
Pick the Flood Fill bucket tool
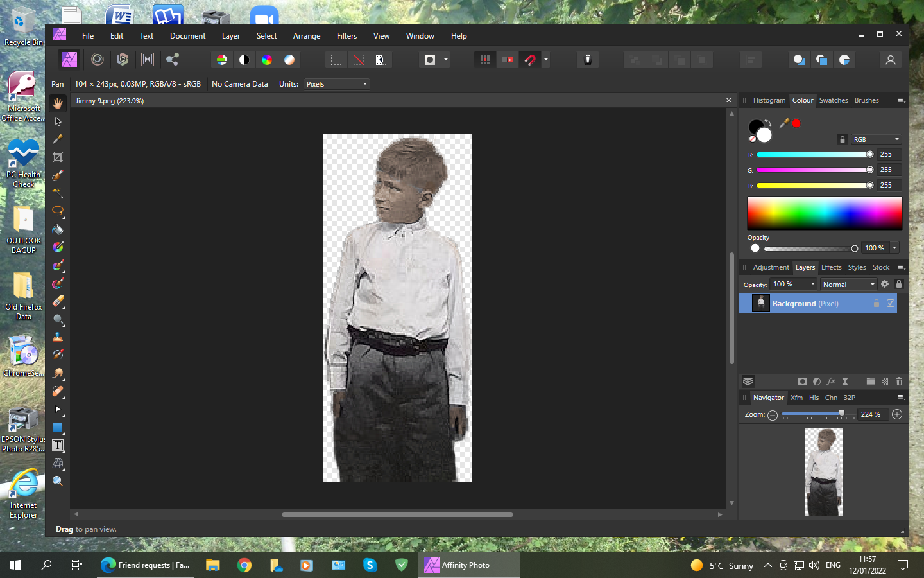pyautogui.click(x=58, y=229)
